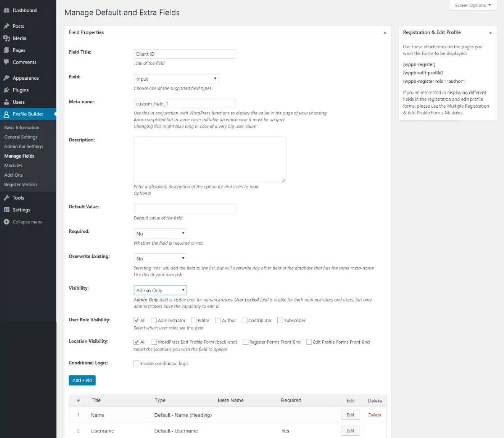The image size is (504, 438).
Task: Click the Media icon in sidebar
Action: 6,38
